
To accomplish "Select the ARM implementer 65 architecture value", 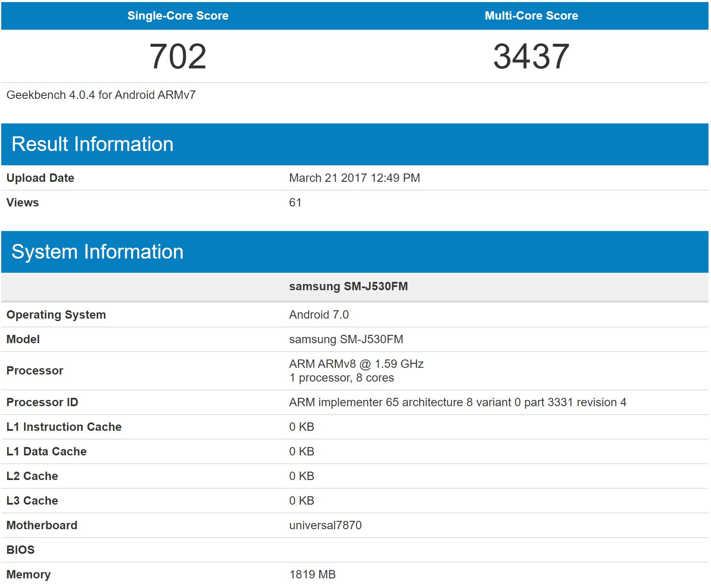I will [x=458, y=402].
